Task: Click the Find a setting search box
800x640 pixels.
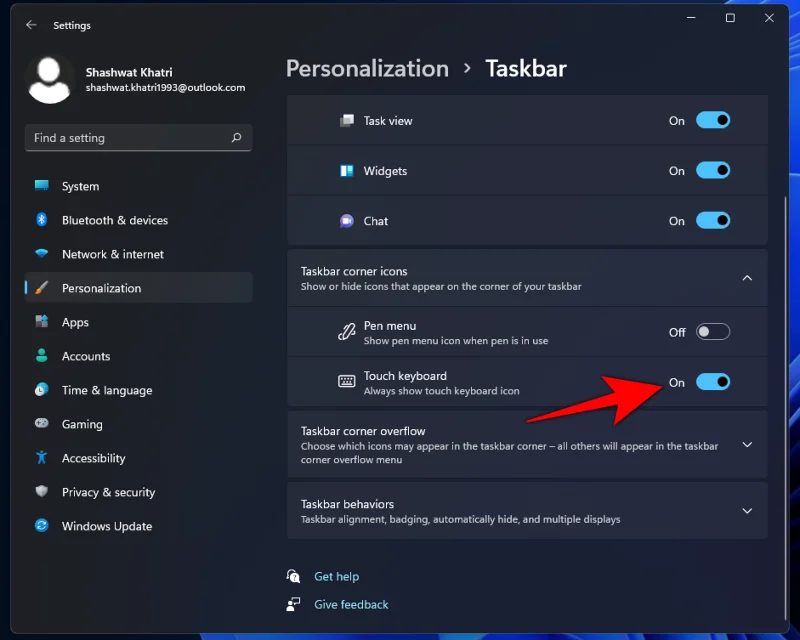Action: tap(138, 137)
